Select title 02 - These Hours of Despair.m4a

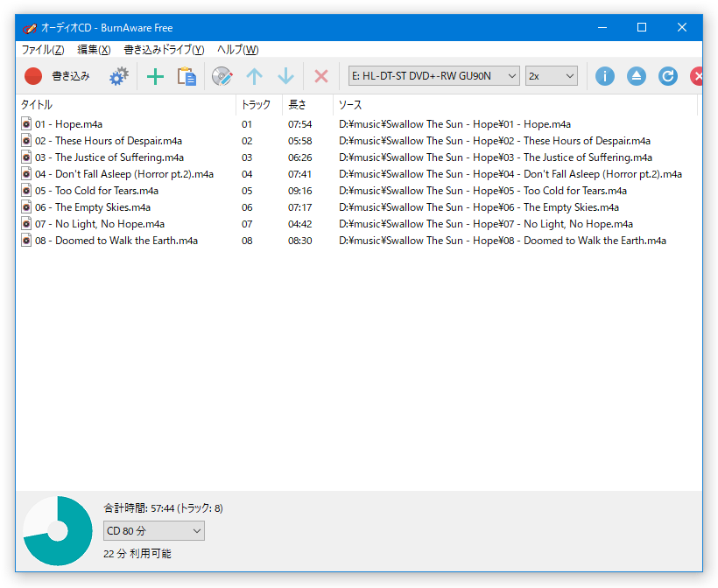[x=109, y=141]
